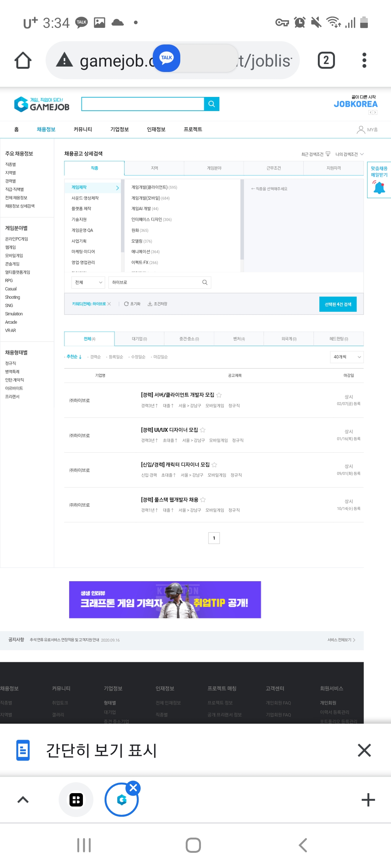
Task: Star the 서버/클라이언트 개발자 모집 posting
Action: [x=219, y=395]
